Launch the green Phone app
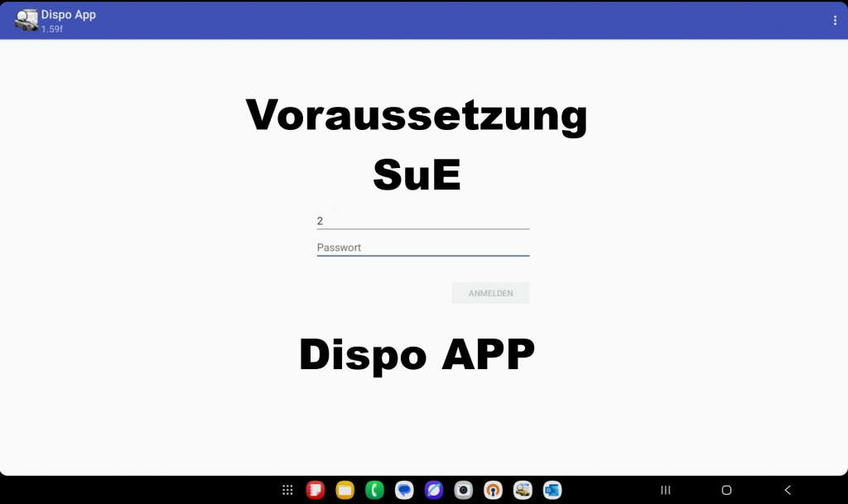 coord(374,490)
